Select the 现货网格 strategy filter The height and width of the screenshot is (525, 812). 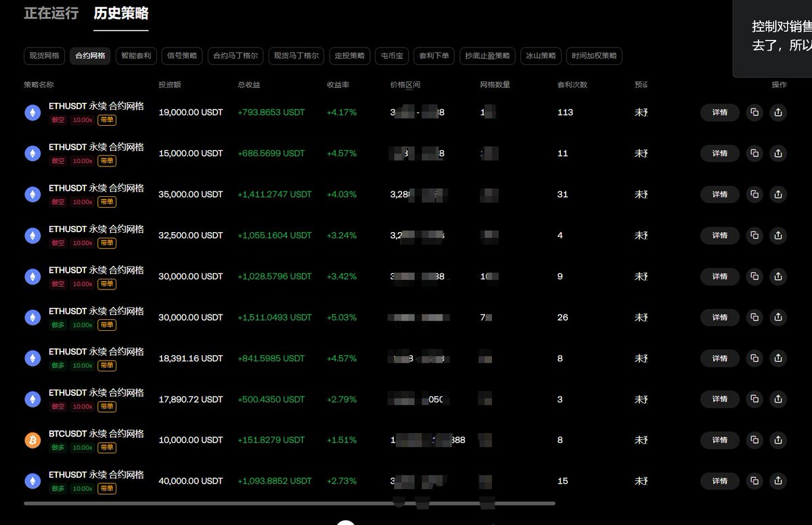click(44, 56)
